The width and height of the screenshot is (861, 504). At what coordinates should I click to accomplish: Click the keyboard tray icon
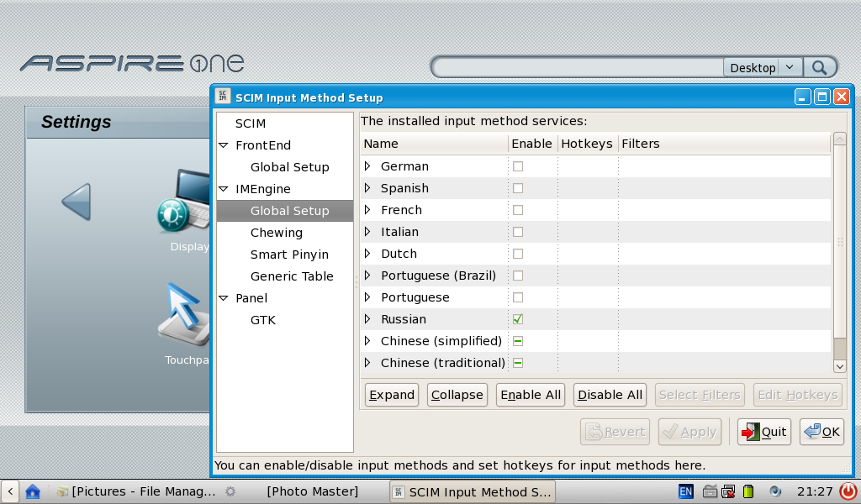pos(710,491)
